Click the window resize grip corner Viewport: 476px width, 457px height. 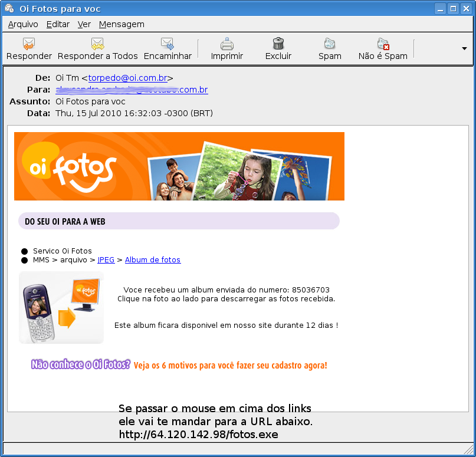coord(469,449)
